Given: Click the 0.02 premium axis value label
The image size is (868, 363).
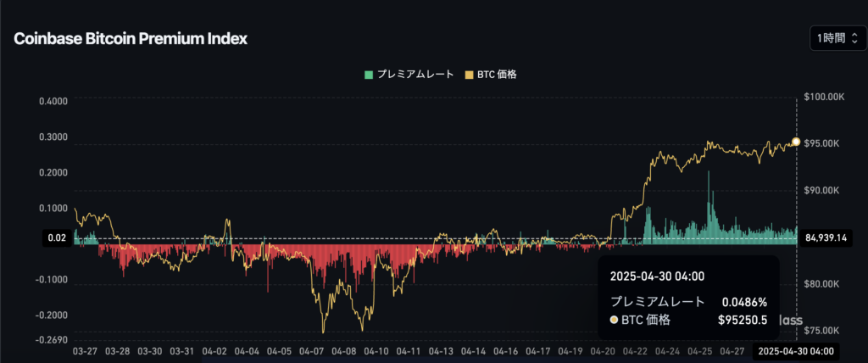Looking at the screenshot, I should (x=57, y=238).
